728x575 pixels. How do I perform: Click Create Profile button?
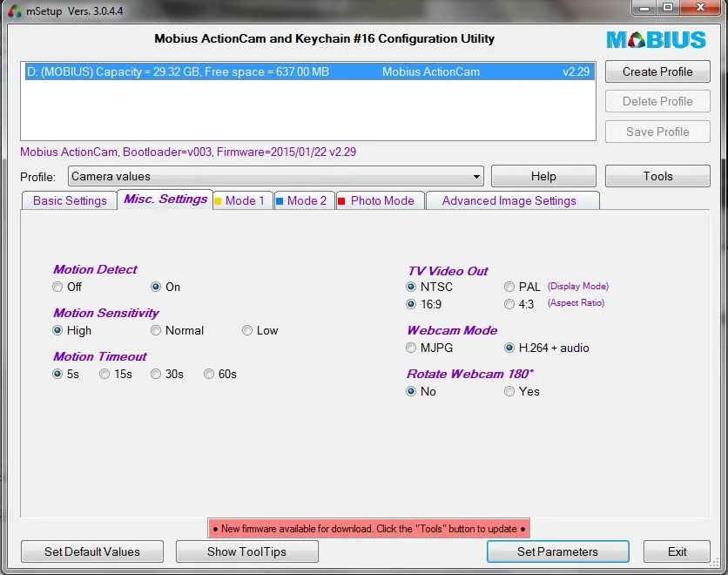[657, 71]
